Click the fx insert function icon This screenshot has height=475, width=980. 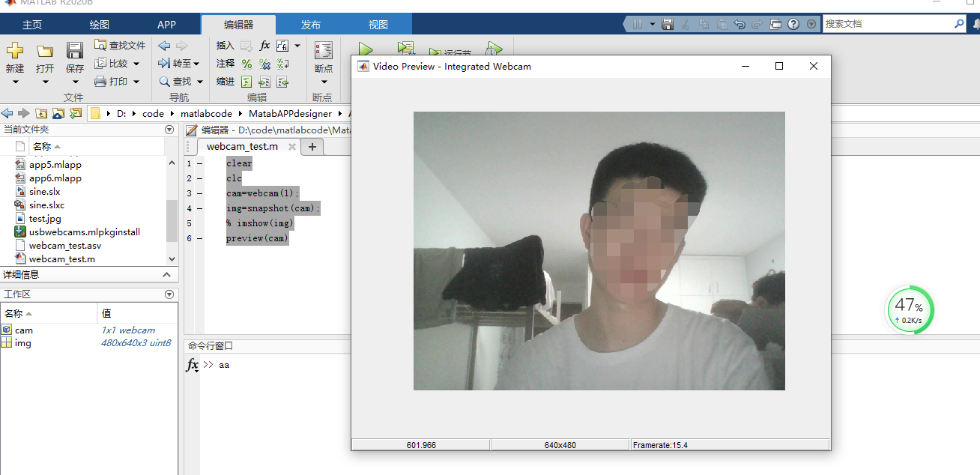coord(264,46)
